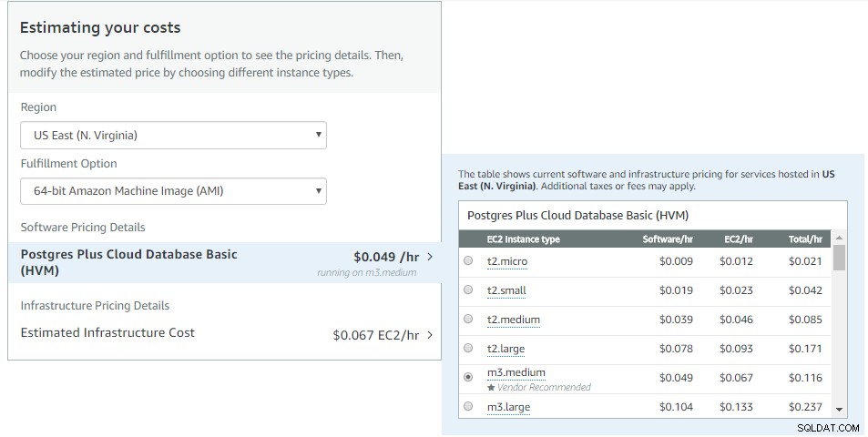Click the t2.small instance type link
868x437 pixels.
coord(506,291)
